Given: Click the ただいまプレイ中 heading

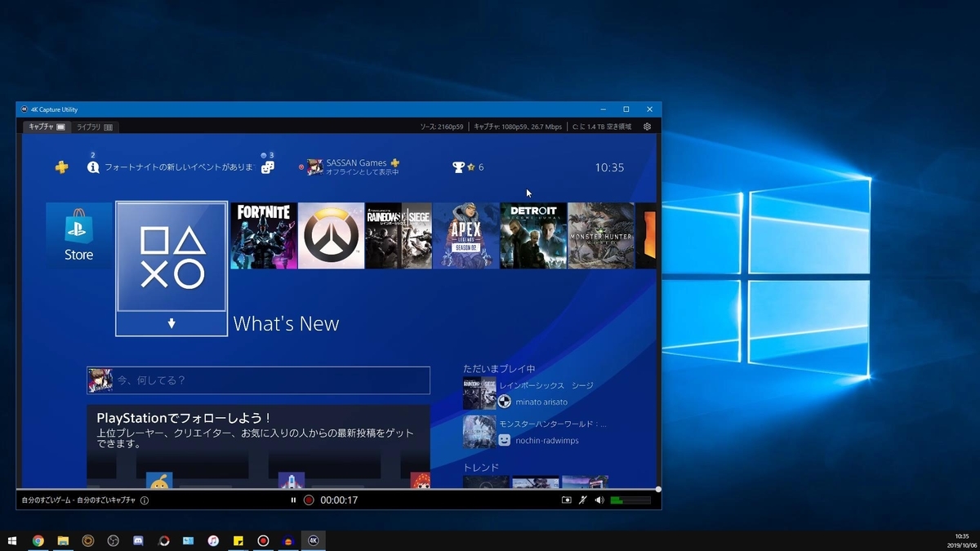Looking at the screenshot, I should pos(499,368).
